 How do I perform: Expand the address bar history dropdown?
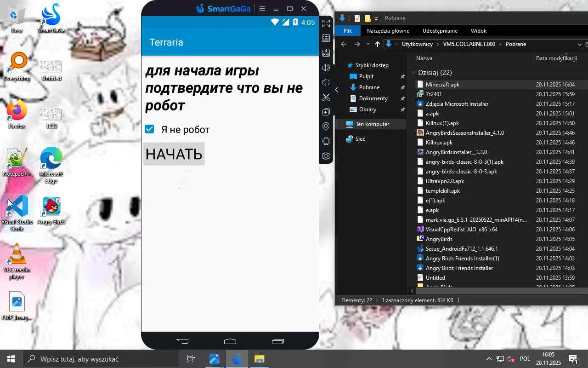point(579,44)
